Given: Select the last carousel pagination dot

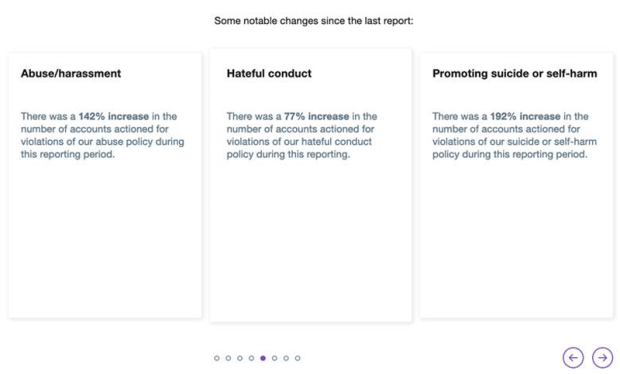Looking at the screenshot, I should (297, 358).
